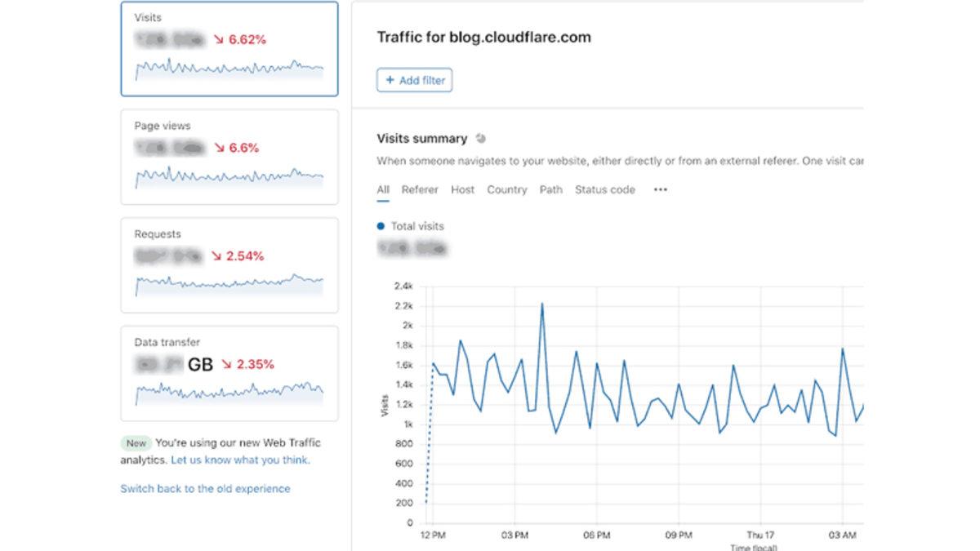Click the downward trend arrow beside 6.6%
The width and height of the screenshot is (980, 551).
[220, 147]
